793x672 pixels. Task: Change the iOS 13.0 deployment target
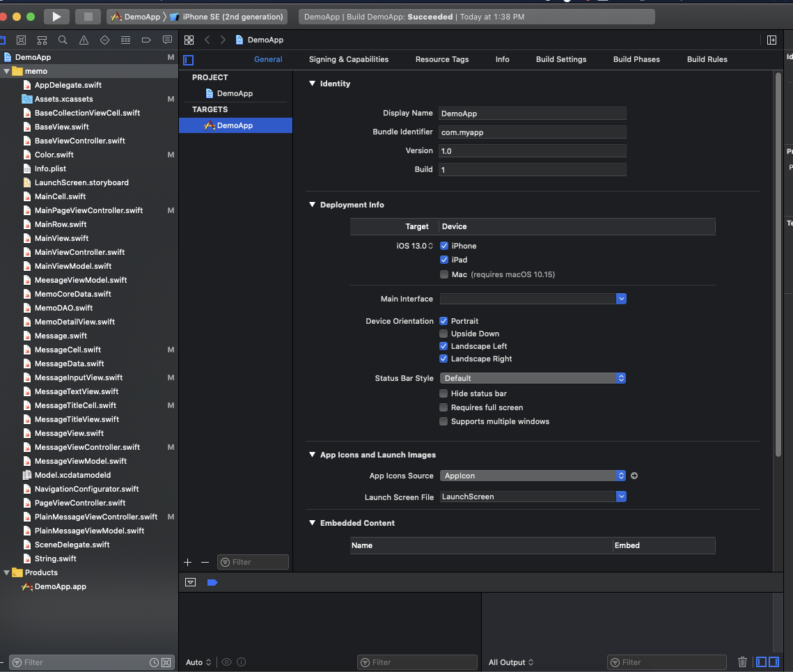pyautogui.click(x=415, y=246)
